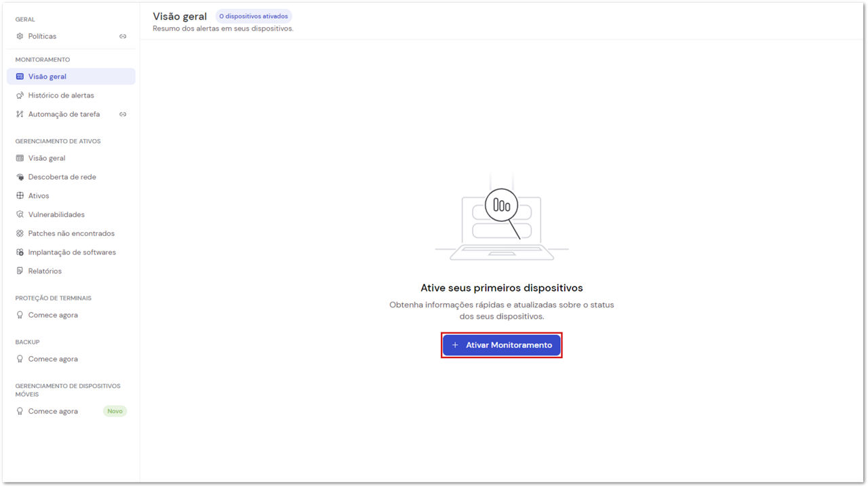This screenshot has width=868, height=487.
Task: Click the Visão geral icon under Monitoramento
Action: click(x=20, y=77)
